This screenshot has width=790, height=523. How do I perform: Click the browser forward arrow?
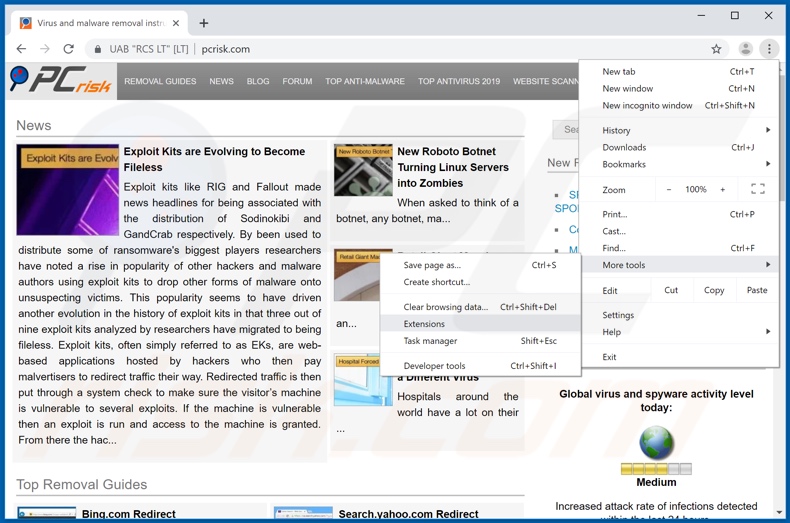tap(45, 49)
